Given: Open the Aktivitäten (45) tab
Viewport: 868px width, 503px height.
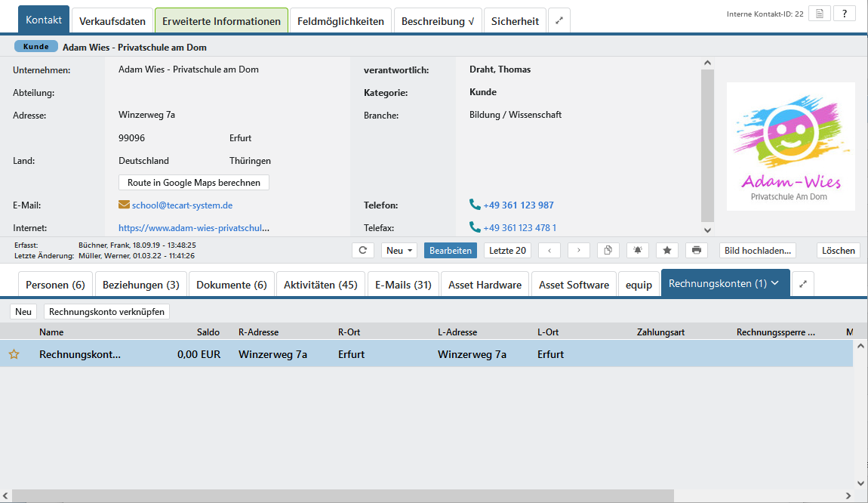Looking at the screenshot, I should coord(320,285).
